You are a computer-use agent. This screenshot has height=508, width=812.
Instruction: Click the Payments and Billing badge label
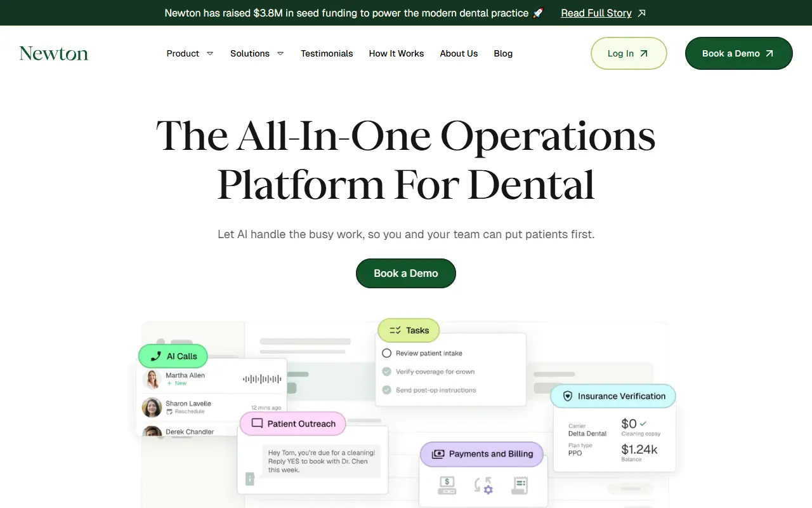tap(491, 454)
